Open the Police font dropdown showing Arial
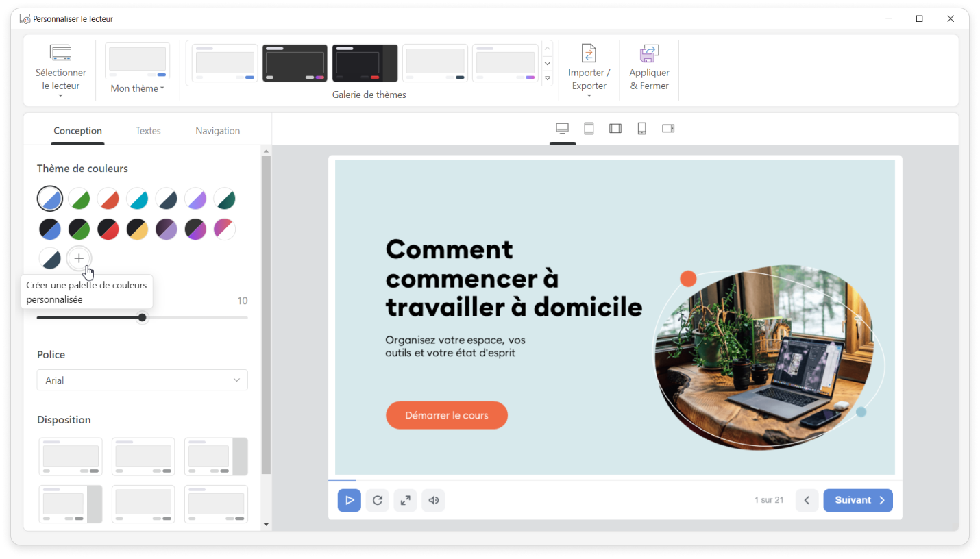Image resolution: width=980 pixels, height=559 pixels. coord(142,380)
